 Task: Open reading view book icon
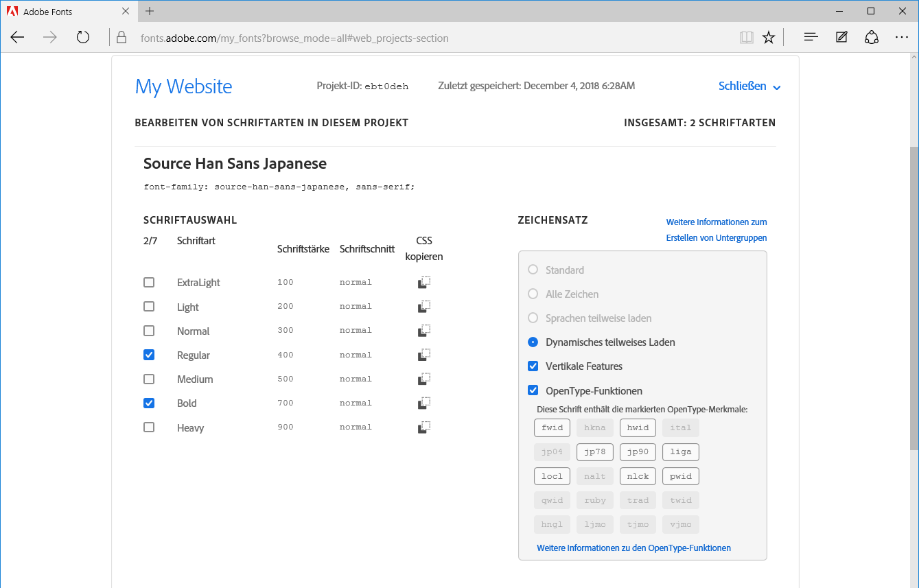click(746, 38)
